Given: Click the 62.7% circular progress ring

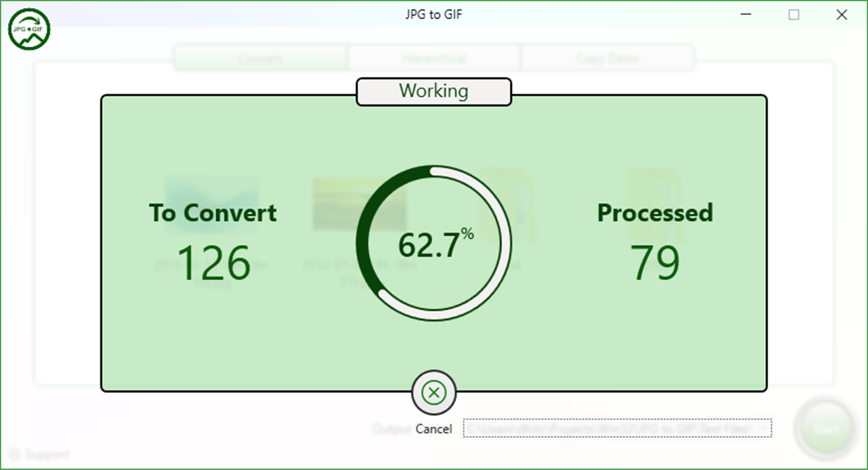Looking at the screenshot, I should [x=434, y=243].
